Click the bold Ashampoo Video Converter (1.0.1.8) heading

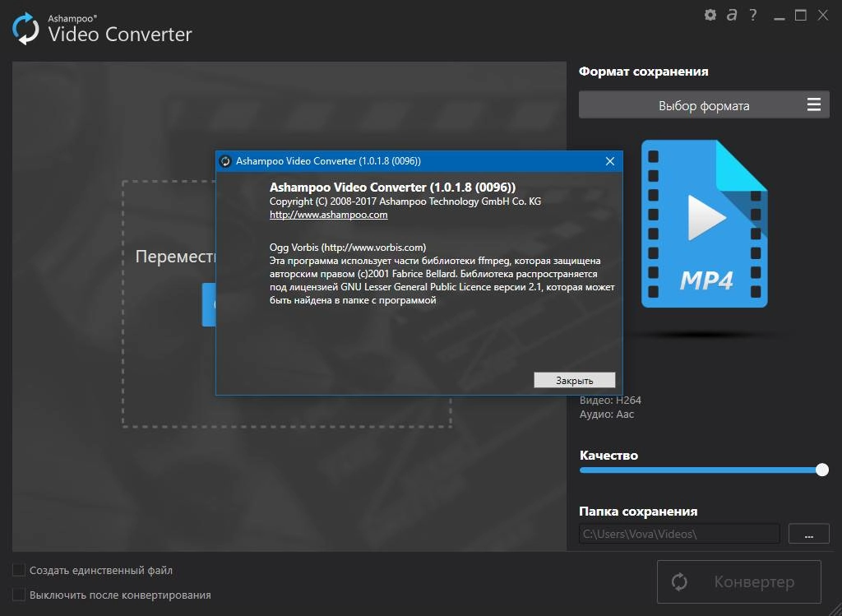click(392, 187)
